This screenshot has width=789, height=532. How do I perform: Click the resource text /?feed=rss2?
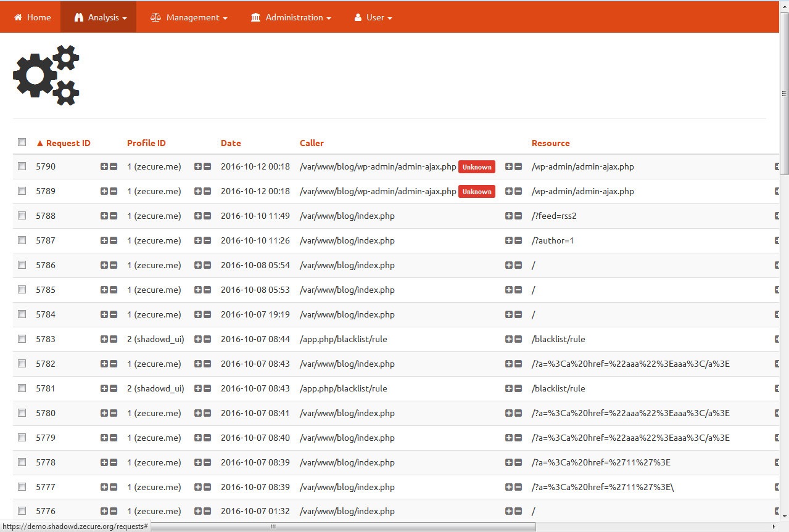click(x=554, y=216)
